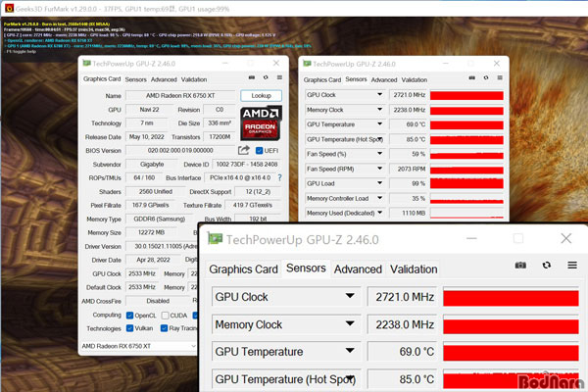The image size is (588, 392).
Task: Toggle the Ray Tracing checkbox
Action: pyautogui.click(x=164, y=328)
